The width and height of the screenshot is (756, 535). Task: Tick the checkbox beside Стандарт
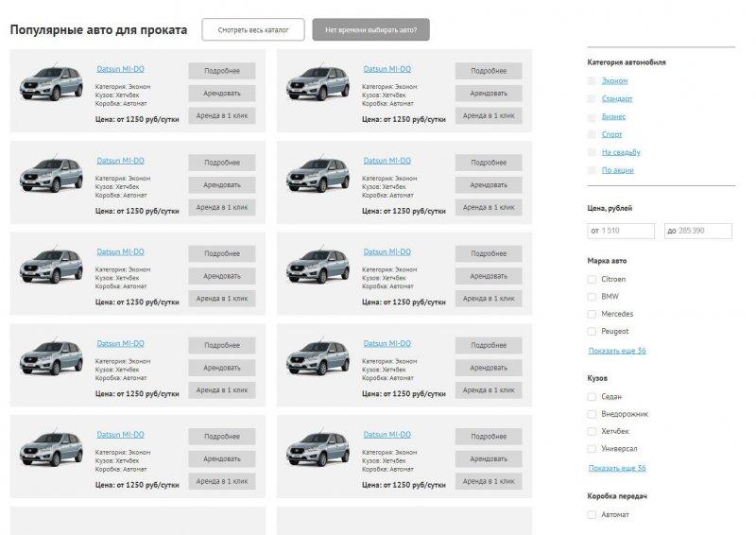[592, 98]
